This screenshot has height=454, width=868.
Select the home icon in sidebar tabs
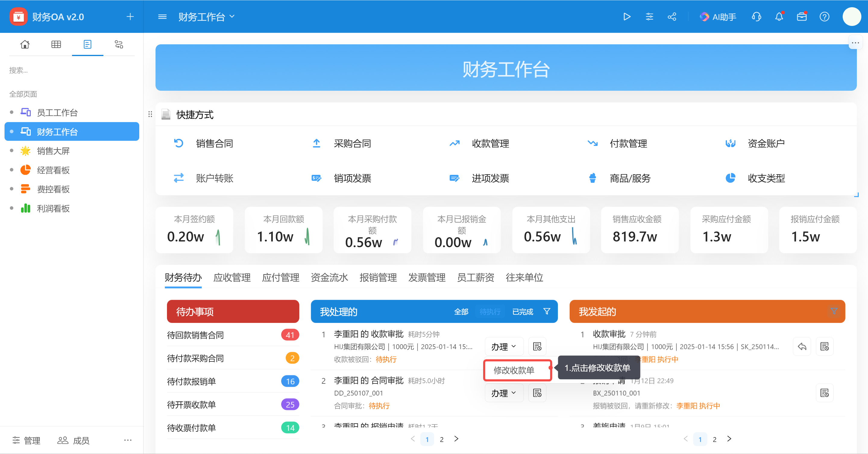25,45
